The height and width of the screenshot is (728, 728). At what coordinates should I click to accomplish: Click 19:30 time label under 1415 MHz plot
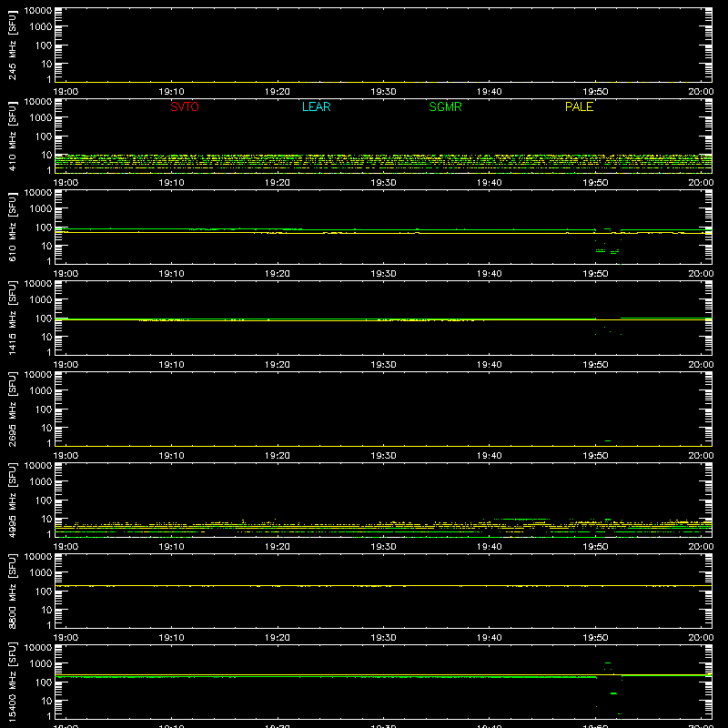383,365
